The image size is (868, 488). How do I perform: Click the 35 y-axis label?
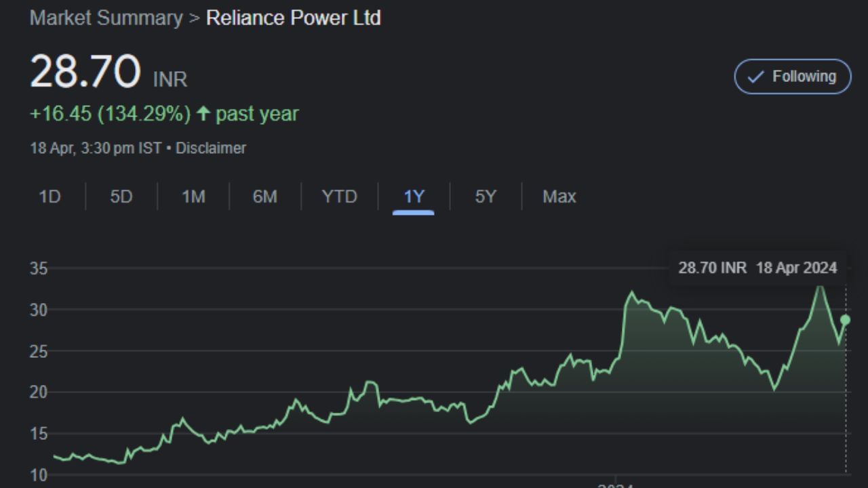click(39, 268)
